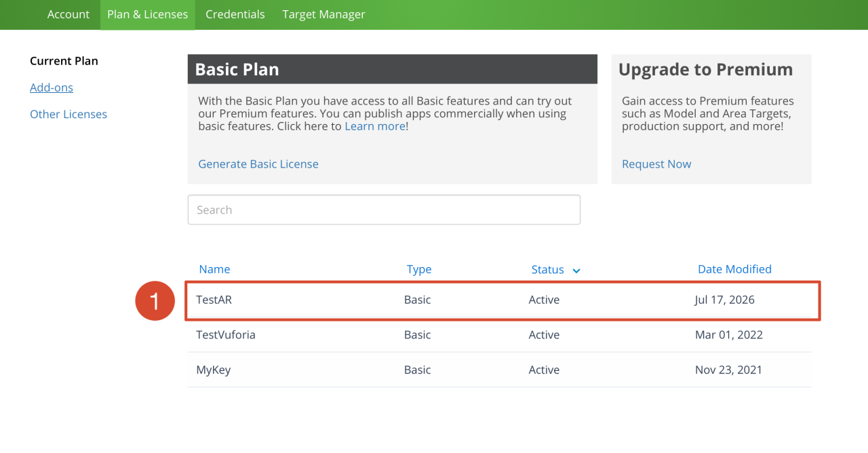Open the Account tab
868x453 pixels.
(x=68, y=14)
